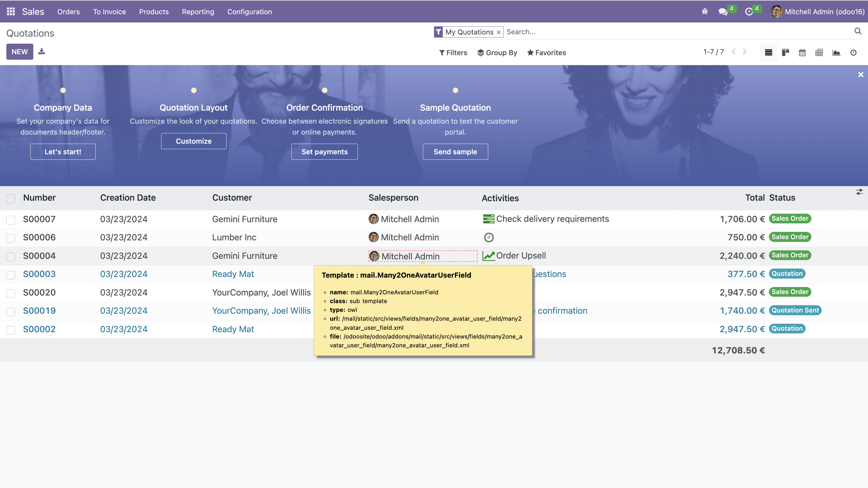Screen dimensions: 868x488
Task: Tick the checkbox for S00003
Action: point(11,275)
